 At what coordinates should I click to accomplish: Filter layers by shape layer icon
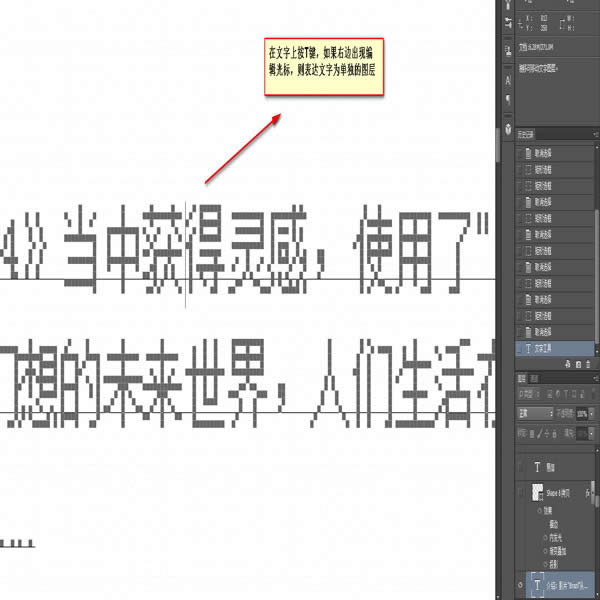point(574,394)
